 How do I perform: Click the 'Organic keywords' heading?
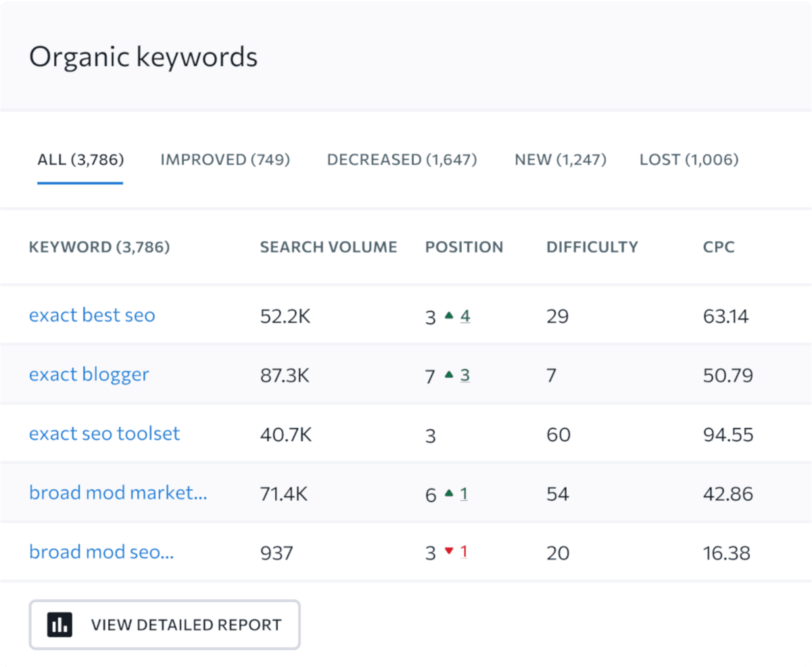click(x=143, y=57)
